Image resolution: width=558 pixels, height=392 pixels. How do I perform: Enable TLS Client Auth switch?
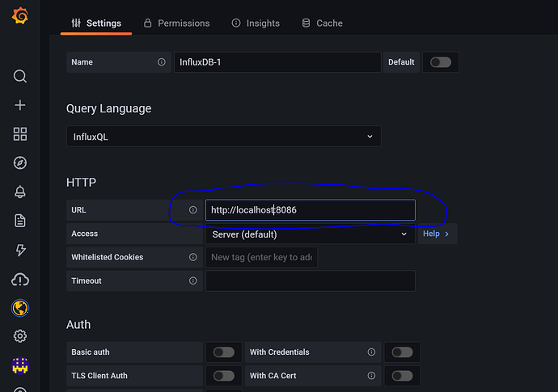pyautogui.click(x=223, y=376)
